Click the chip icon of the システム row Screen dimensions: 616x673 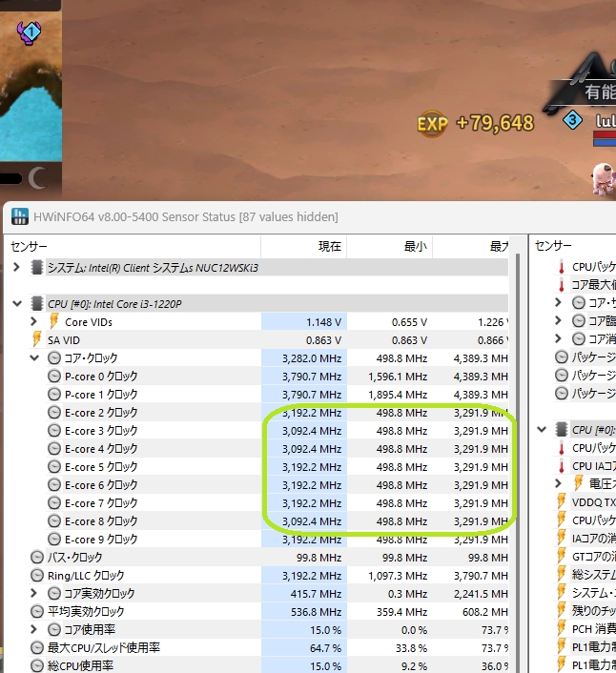[37, 268]
